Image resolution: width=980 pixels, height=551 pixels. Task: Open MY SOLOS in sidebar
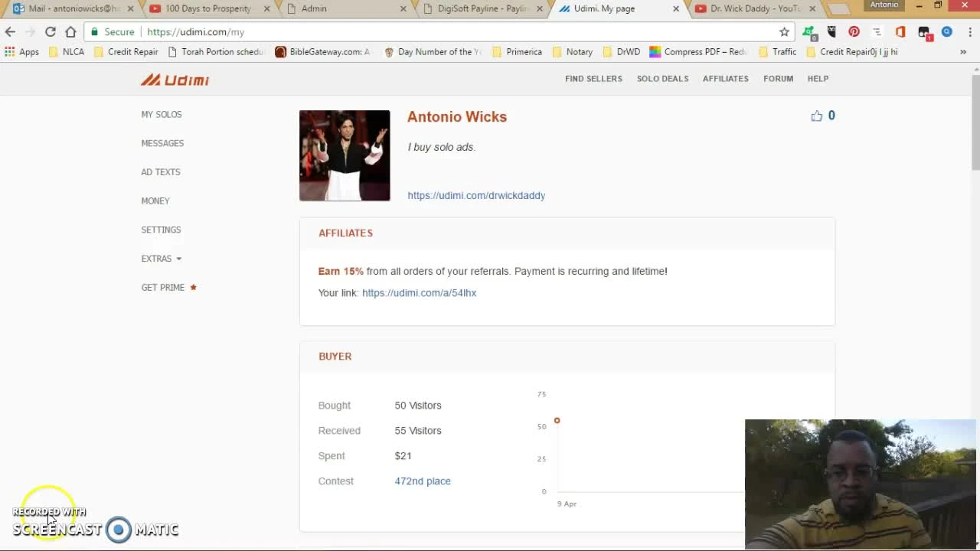point(162,115)
